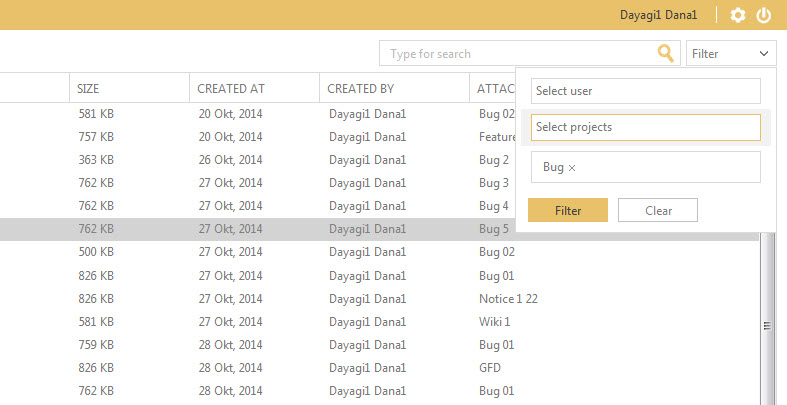
Task: Open the Filter dropdown
Action: 731,54
